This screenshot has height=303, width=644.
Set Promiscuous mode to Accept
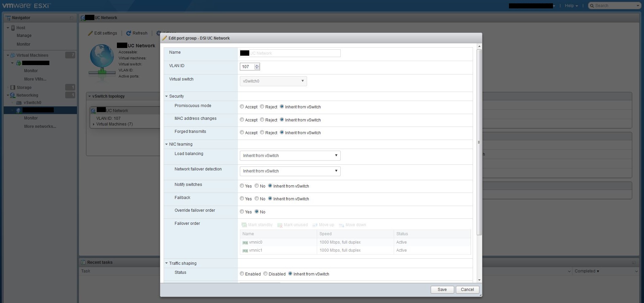[x=242, y=106]
